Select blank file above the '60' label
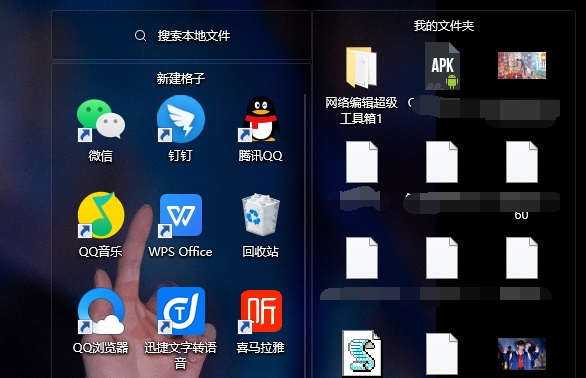The image size is (586, 378). pos(522,162)
